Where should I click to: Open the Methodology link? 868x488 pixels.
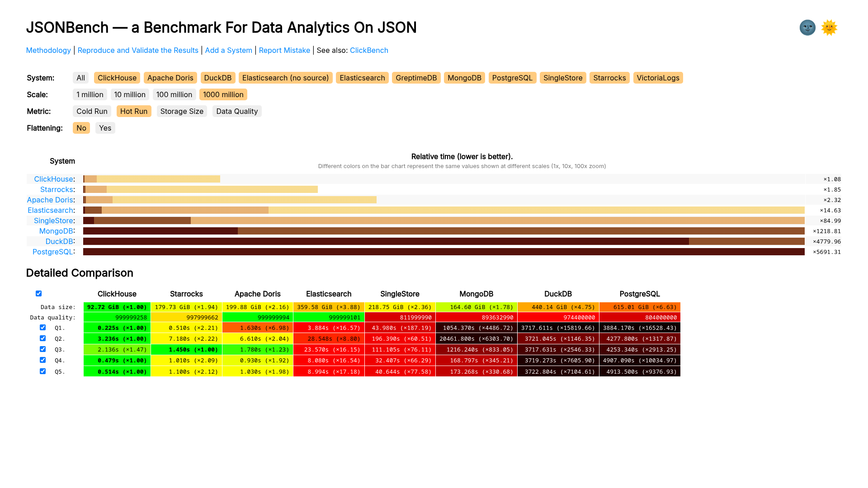[x=48, y=50]
